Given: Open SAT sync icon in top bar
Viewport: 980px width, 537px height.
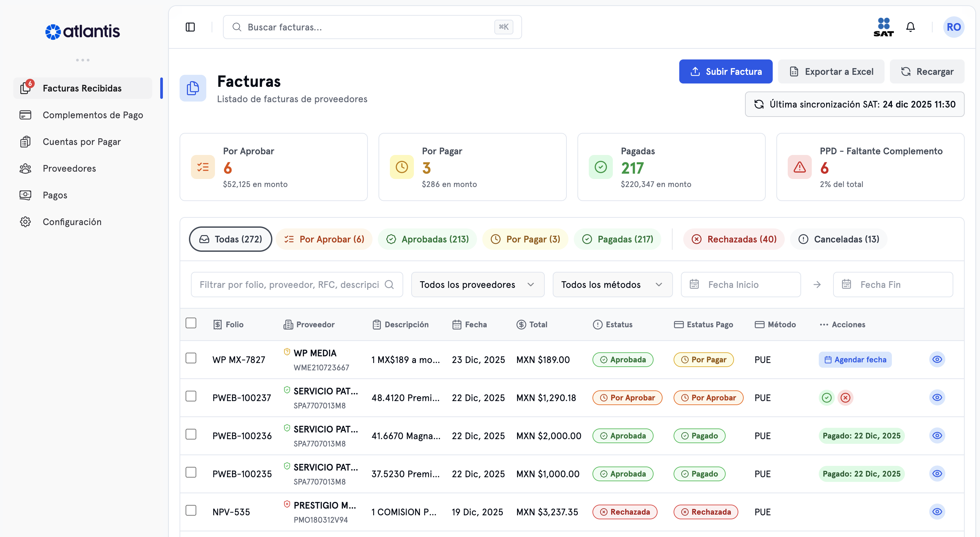Looking at the screenshot, I should point(884,27).
